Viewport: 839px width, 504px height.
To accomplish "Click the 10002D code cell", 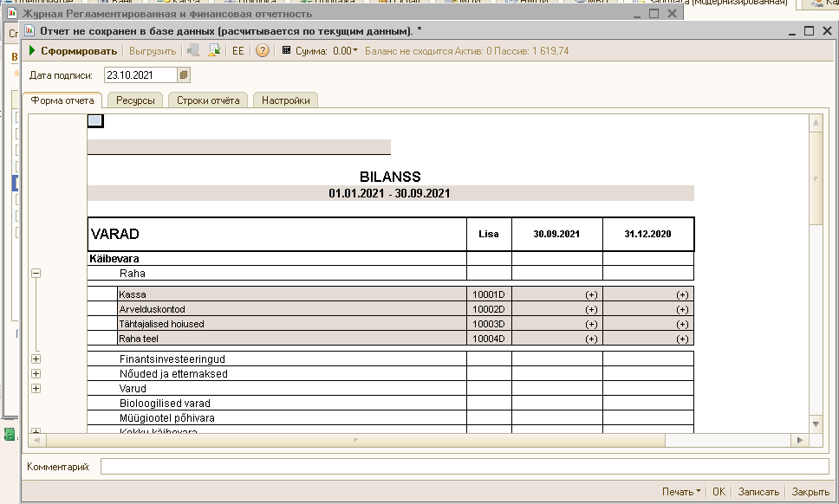I will (489, 309).
